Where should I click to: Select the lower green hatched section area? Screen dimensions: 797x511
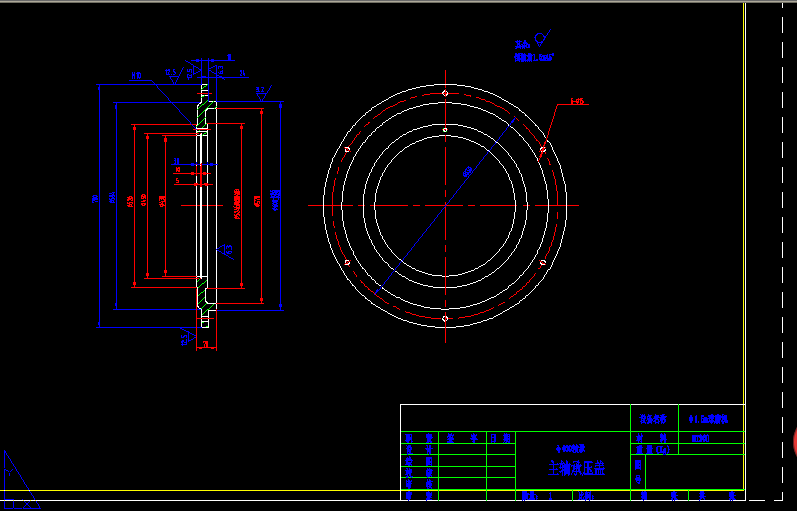pyautogui.click(x=205, y=296)
